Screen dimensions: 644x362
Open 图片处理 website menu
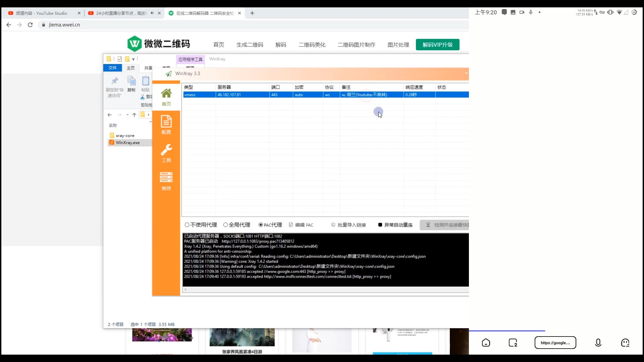point(398,45)
